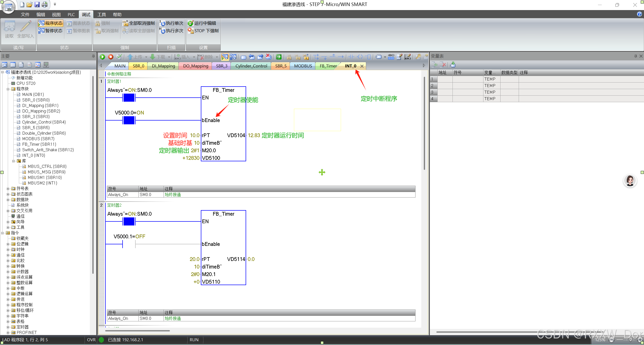This screenshot has width=644, height=345.
Task: Click the quick access Save icon
Action: tap(37, 4)
